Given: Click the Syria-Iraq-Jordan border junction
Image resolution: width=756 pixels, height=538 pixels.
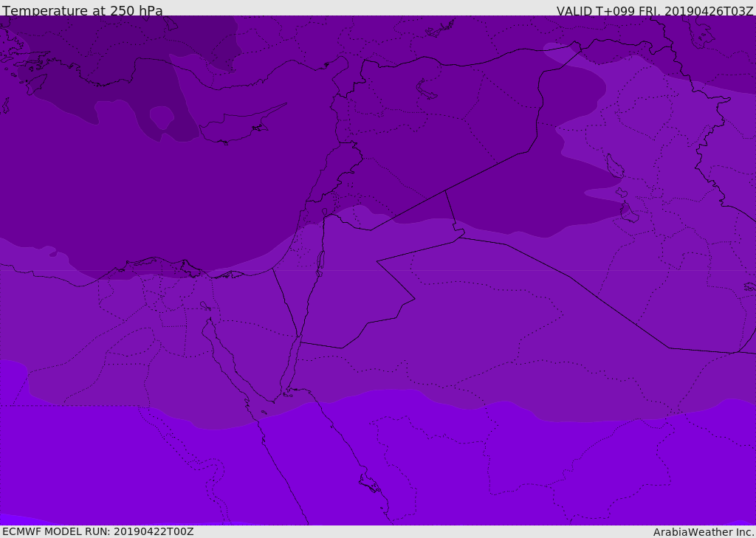Looking at the screenshot, I should point(445,190).
